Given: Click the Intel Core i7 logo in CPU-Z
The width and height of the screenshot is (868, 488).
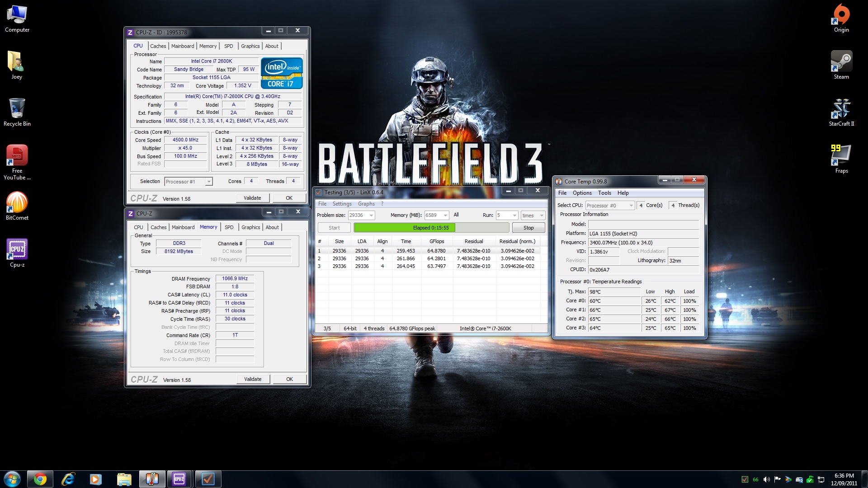Looking at the screenshot, I should coord(282,73).
